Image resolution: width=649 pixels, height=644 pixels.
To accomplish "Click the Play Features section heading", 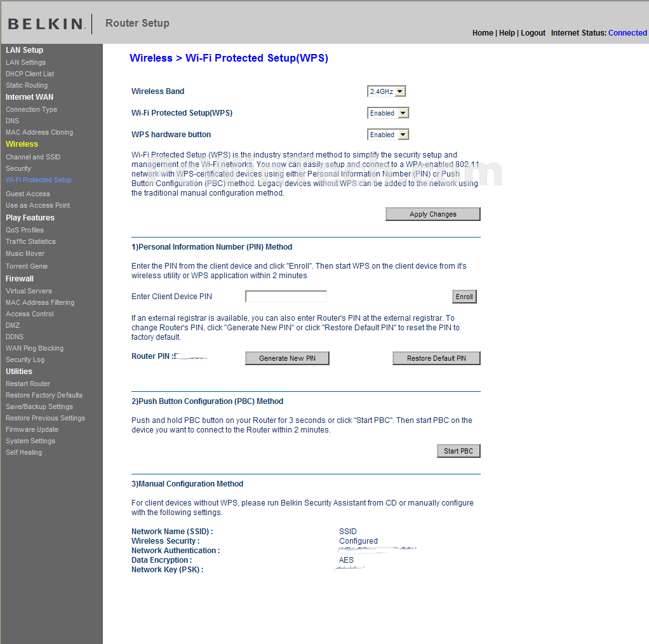I will tap(30, 218).
